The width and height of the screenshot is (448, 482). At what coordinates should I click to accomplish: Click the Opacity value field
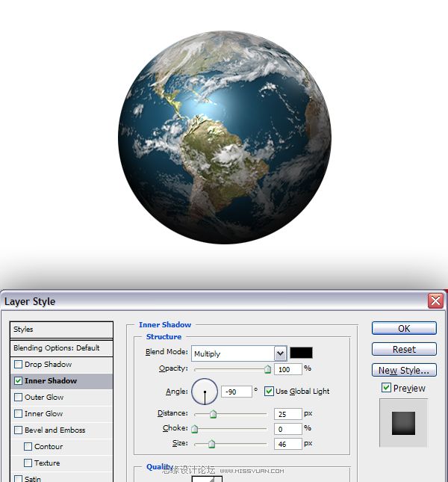coord(288,369)
